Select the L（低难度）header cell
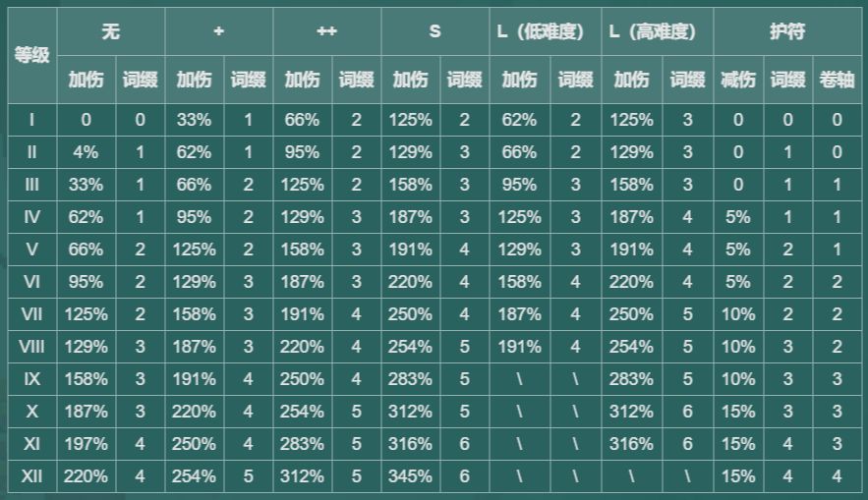 click(545, 31)
